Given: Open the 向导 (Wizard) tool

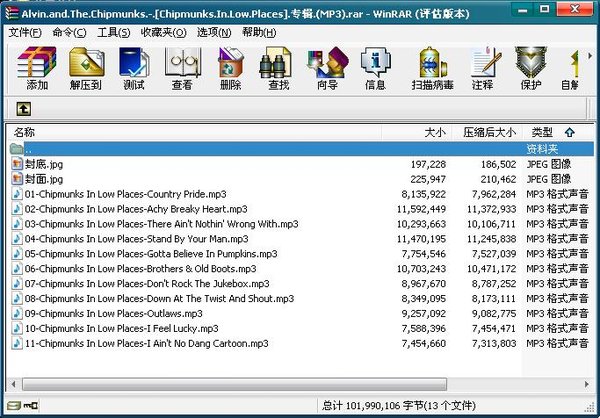Looking at the screenshot, I should tap(328, 62).
